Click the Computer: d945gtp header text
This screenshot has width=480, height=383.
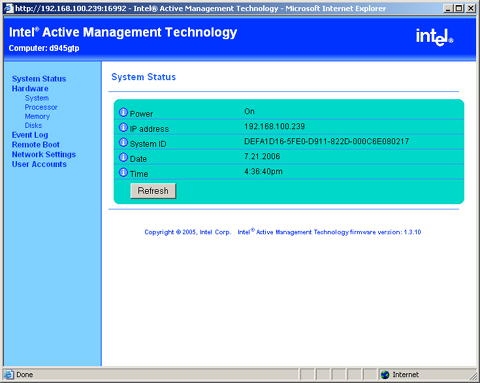(44, 48)
